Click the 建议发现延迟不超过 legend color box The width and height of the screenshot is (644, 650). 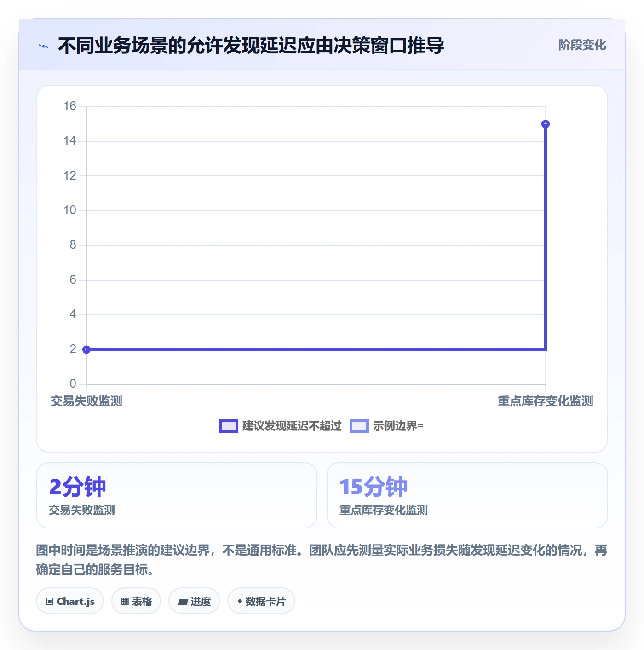[x=228, y=426]
